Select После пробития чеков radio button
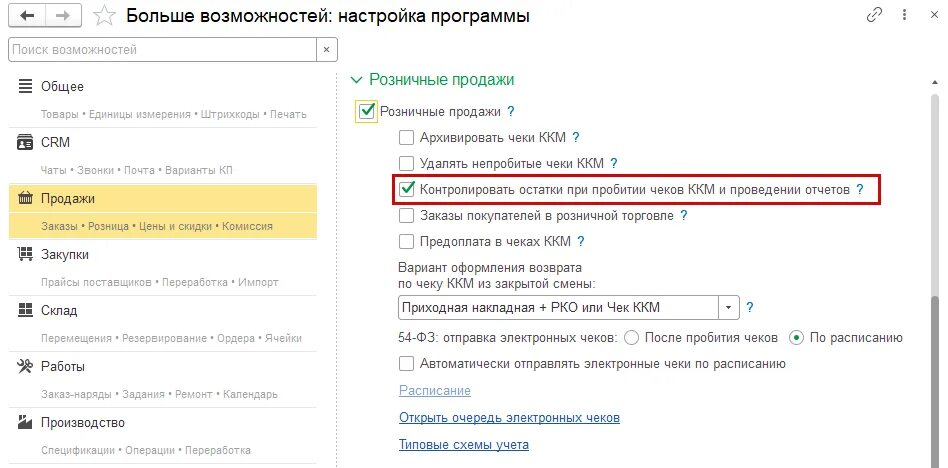This screenshot has width=948, height=468. (631, 338)
